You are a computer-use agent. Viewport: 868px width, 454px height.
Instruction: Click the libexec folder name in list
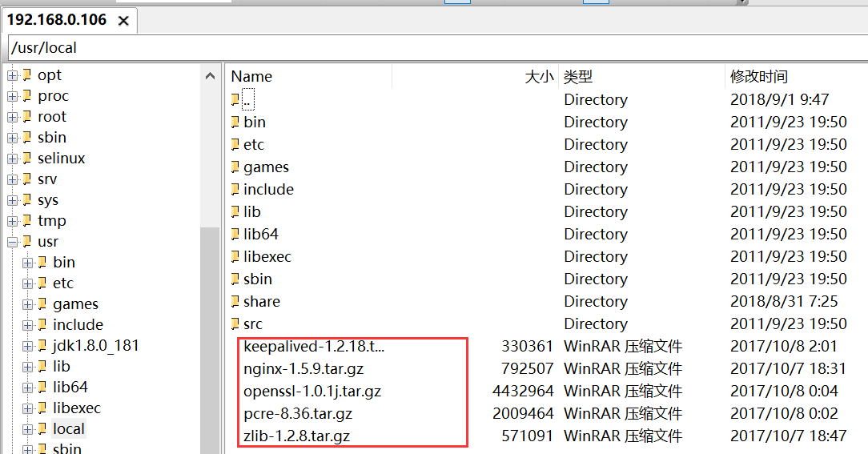tap(267, 257)
